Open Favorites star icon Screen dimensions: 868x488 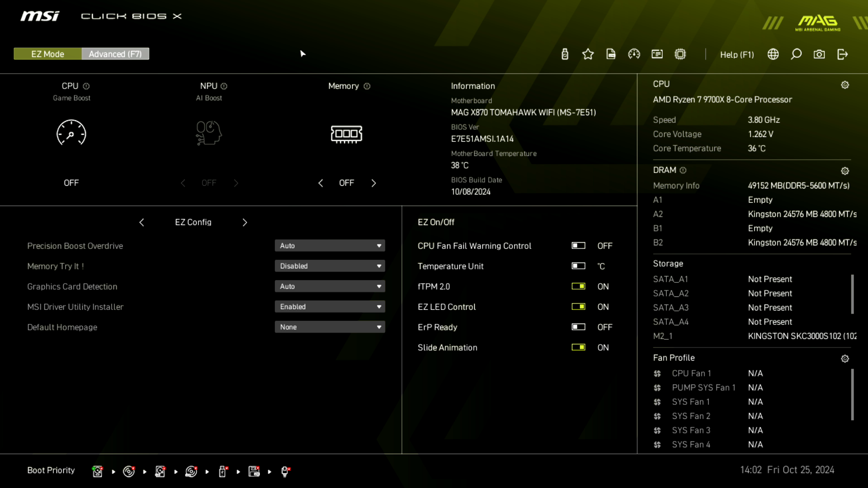(x=588, y=54)
